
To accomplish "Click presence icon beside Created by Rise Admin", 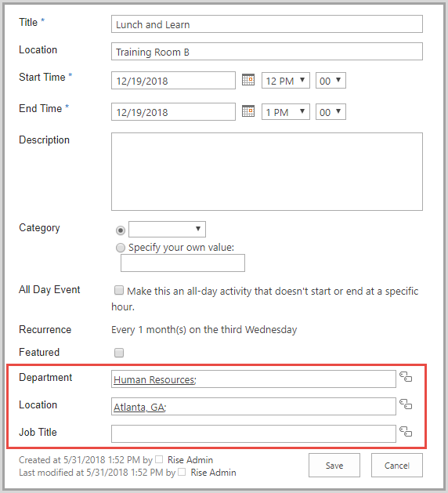I will [x=159, y=459].
